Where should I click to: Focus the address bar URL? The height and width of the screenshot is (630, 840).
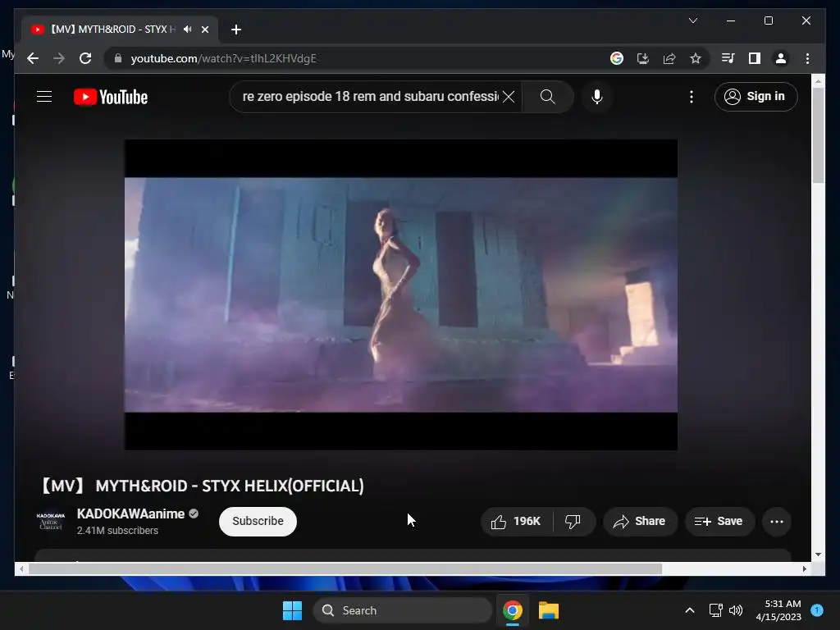224,58
